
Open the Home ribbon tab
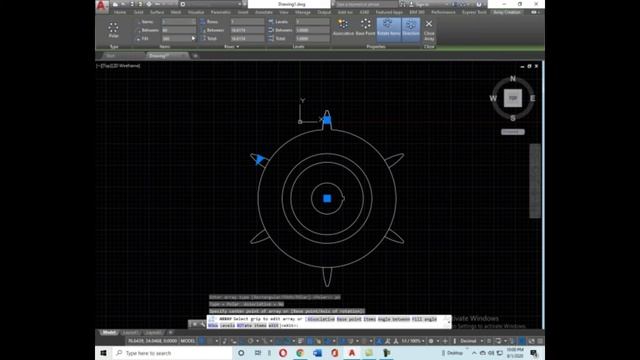point(120,12)
